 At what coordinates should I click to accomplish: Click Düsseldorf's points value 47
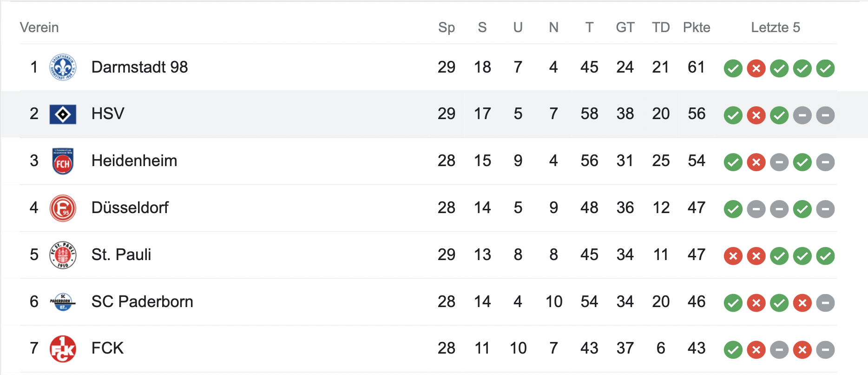tap(696, 208)
